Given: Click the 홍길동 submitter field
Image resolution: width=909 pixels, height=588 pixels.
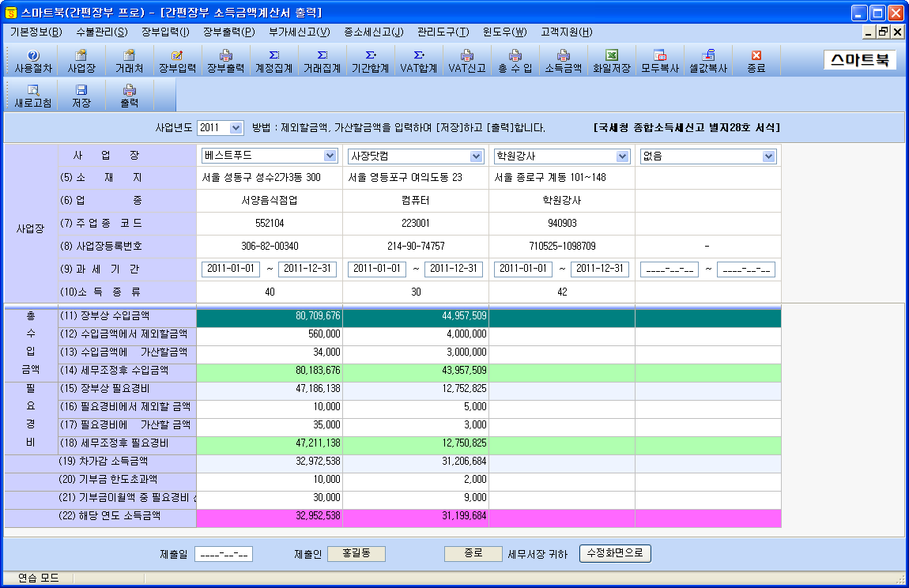Looking at the screenshot, I should (x=356, y=554).
